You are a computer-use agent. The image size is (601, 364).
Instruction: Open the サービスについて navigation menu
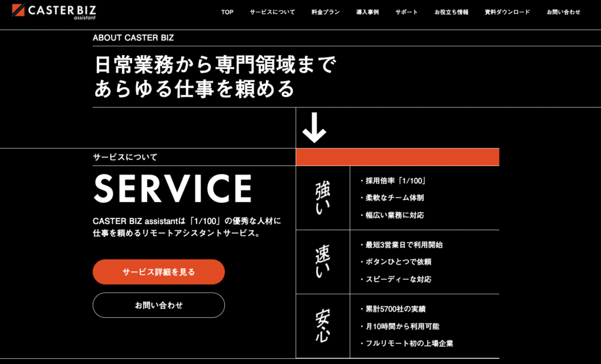pyautogui.click(x=272, y=12)
